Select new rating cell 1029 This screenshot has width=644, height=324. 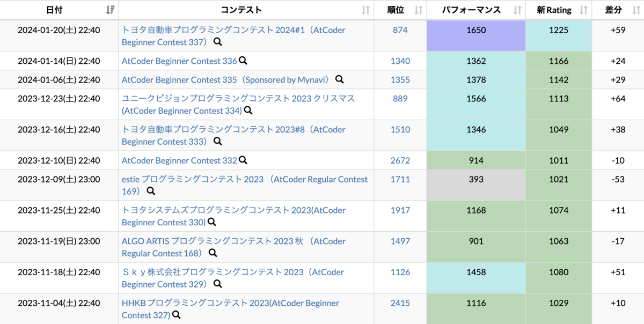(x=559, y=309)
